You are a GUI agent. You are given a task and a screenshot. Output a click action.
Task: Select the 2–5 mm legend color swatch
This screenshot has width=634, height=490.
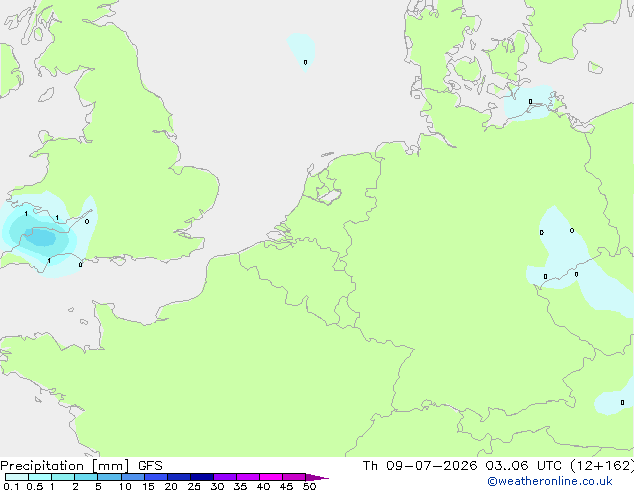click(86, 477)
